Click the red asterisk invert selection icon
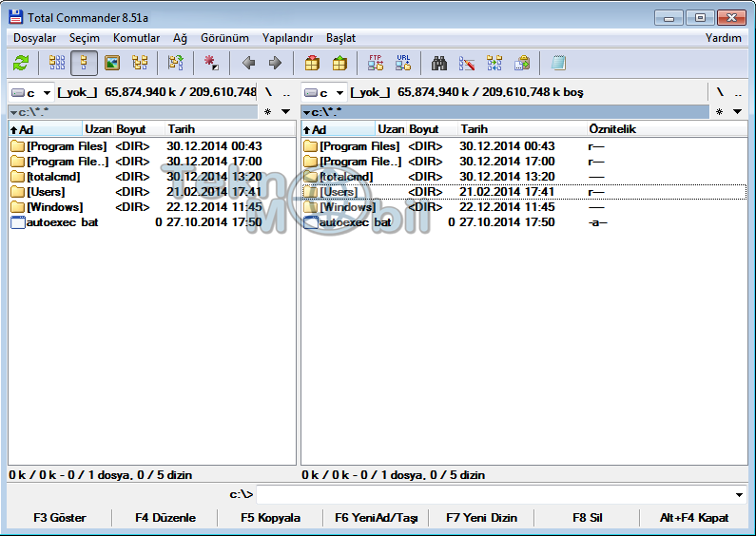This screenshot has width=756, height=536. point(211,63)
